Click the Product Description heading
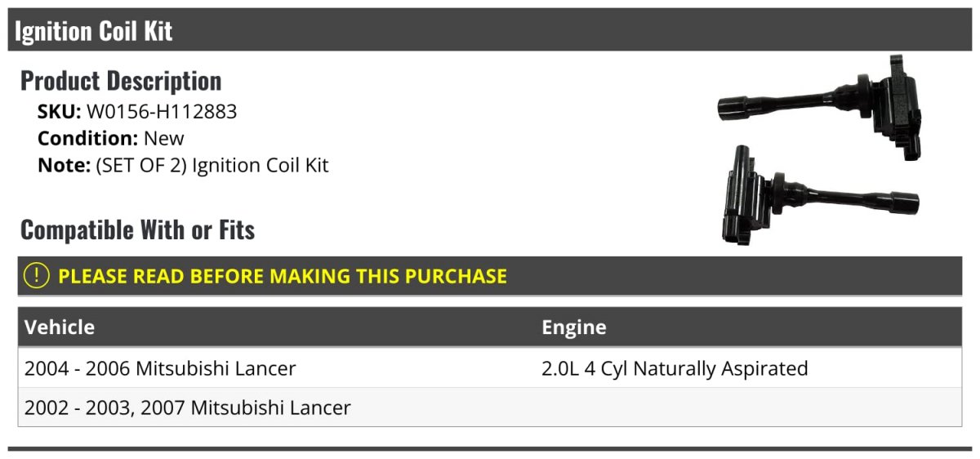 pyautogui.click(x=121, y=81)
